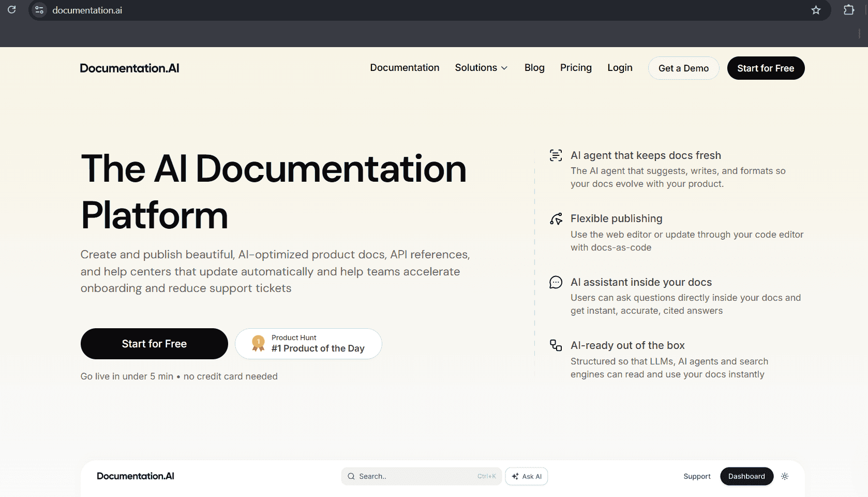This screenshot has height=497, width=868.
Task: Click 'The AI Documentation Platform' headline
Action: tap(274, 192)
